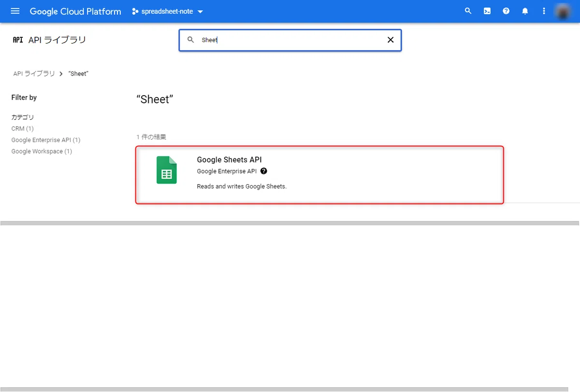
Task: Click the Reads and writes Google Sheets description
Action: point(242,187)
